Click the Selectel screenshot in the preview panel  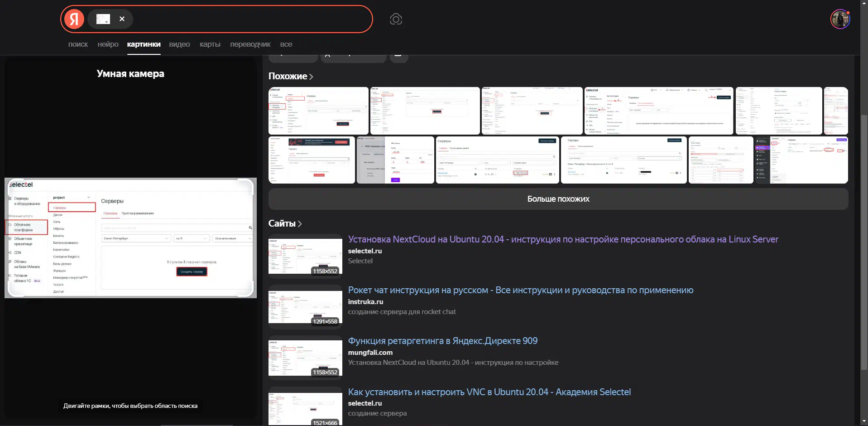(x=130, y=238)
